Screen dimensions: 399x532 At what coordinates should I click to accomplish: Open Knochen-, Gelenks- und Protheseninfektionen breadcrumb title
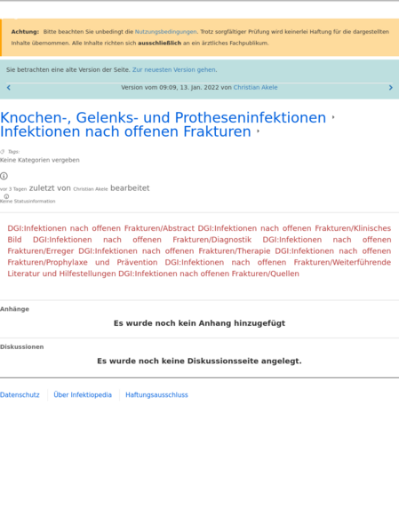[163, 117]
